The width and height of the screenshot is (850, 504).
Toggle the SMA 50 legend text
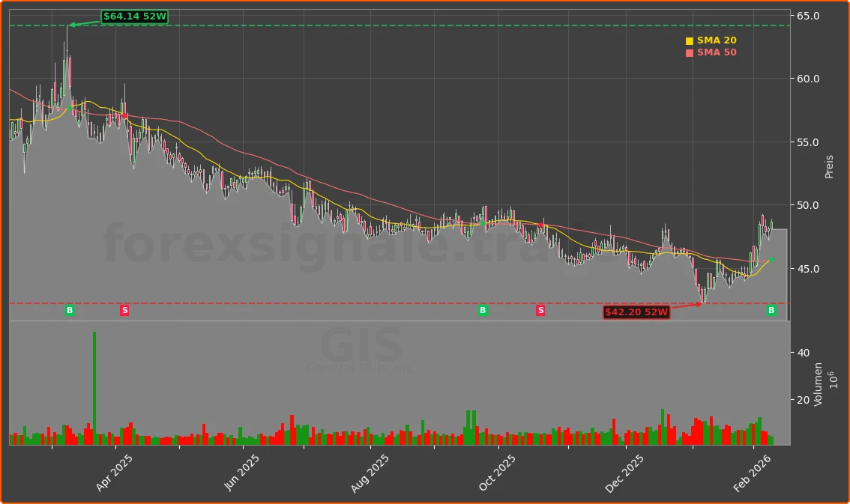[x=717, y=52]
